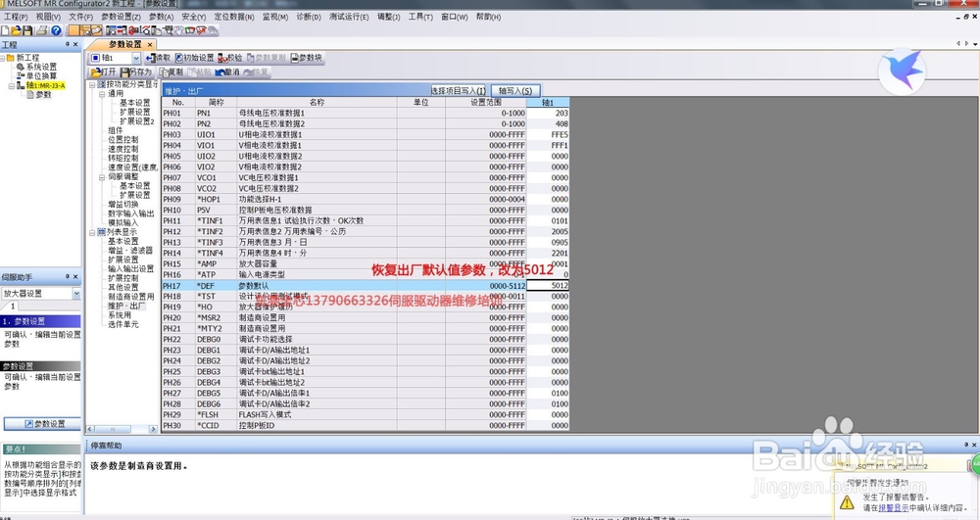
Task: Click row PH15 放大器容量
Action: tap(365, 263)
